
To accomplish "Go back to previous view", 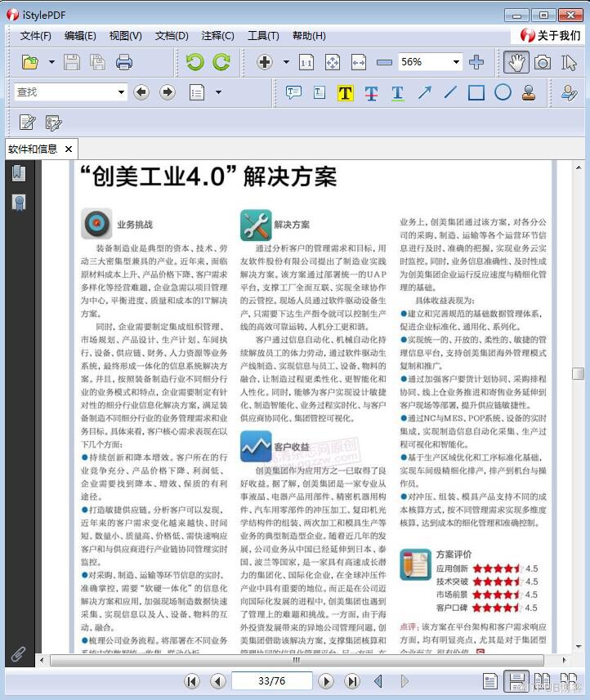I will click(378, 681).
